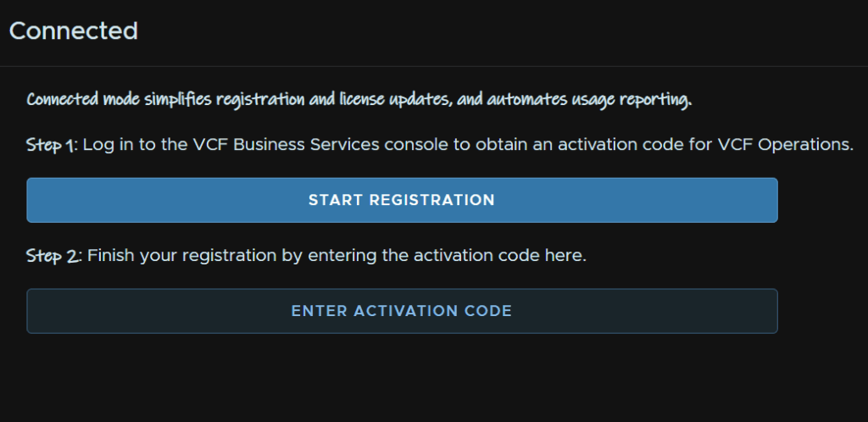The image size is (868, 422).
Task: Click the word REGISTRATION on the blue button
Action: pos(431,200)
